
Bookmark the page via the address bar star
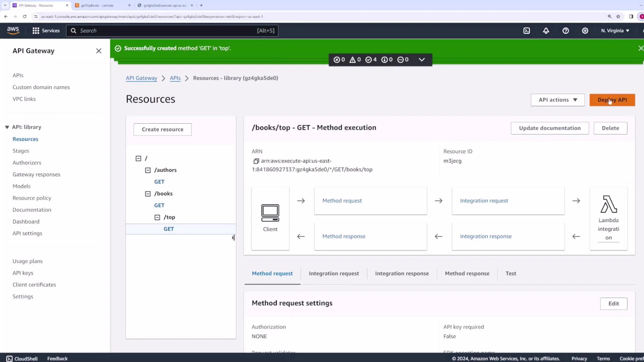[x=618, y=16]
